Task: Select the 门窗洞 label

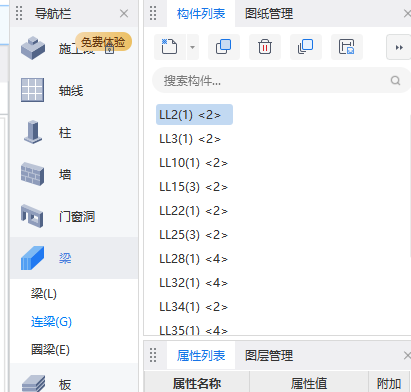Action: click(77, 217)
